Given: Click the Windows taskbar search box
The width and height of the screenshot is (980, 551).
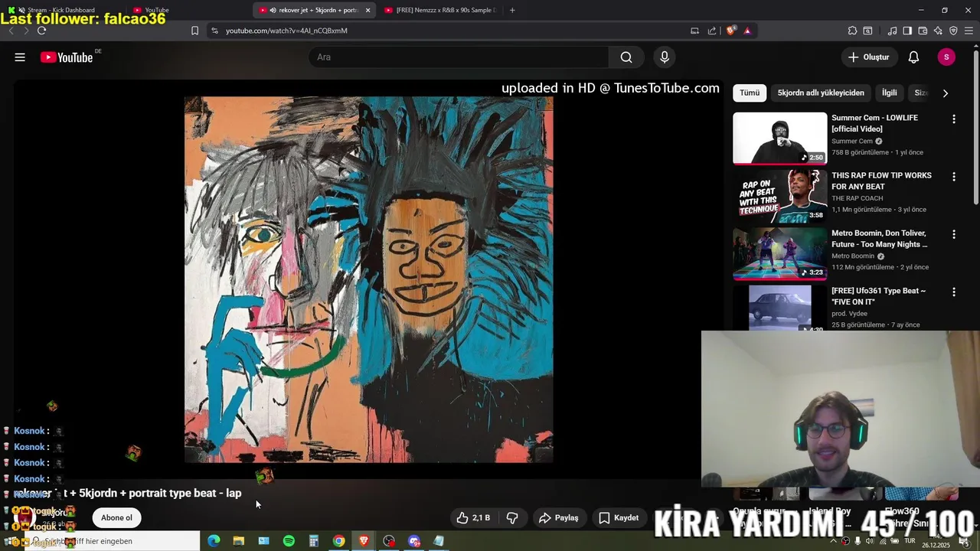Looking at the screenshot, I should (x=112, y=541).
